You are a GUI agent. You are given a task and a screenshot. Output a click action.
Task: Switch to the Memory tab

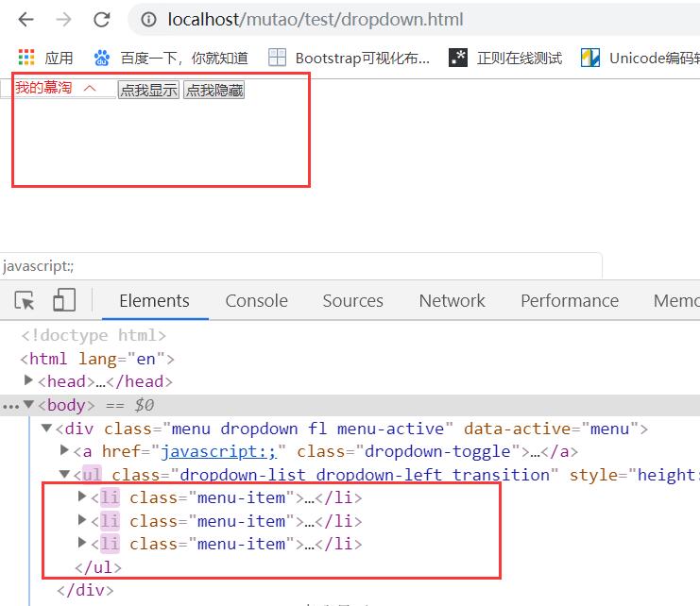676,300
